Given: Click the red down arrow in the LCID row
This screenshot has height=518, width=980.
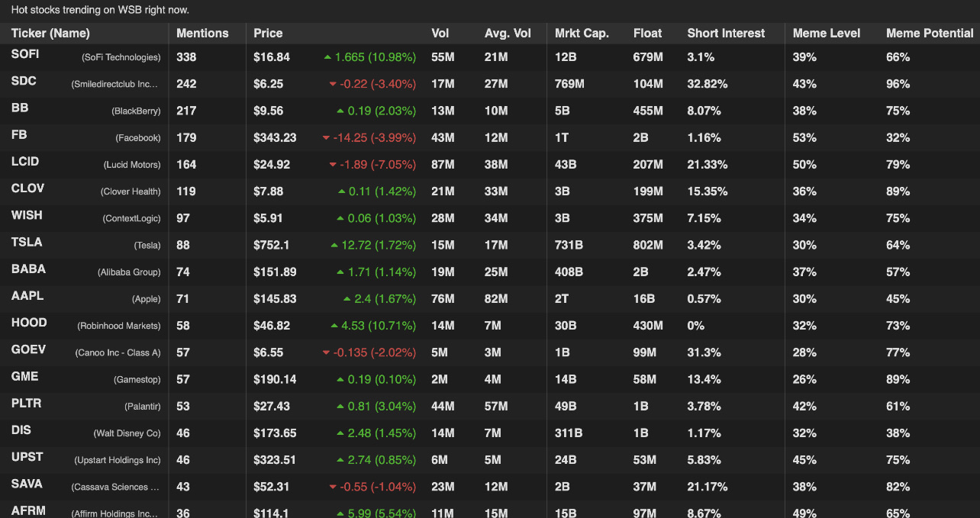Looking at the screenshot, I should tap(333, 165).
